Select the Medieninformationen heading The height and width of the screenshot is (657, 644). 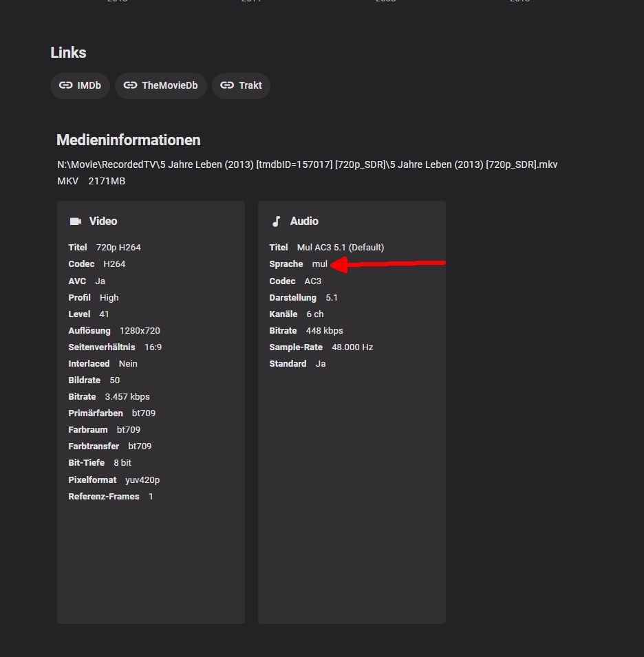129,140
